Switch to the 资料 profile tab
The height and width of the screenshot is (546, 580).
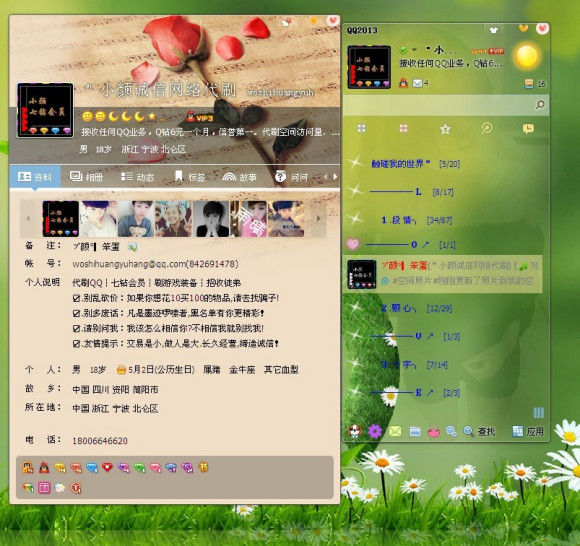35,177
